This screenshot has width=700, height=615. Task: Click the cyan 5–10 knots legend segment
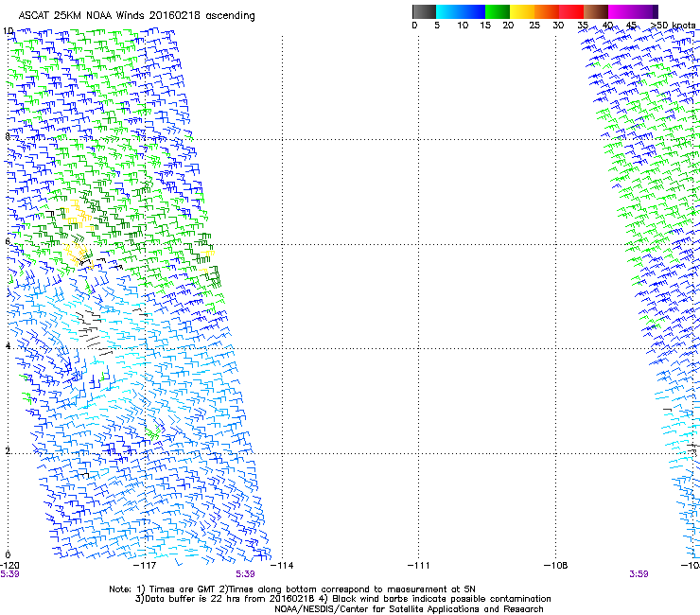(448, 11)
